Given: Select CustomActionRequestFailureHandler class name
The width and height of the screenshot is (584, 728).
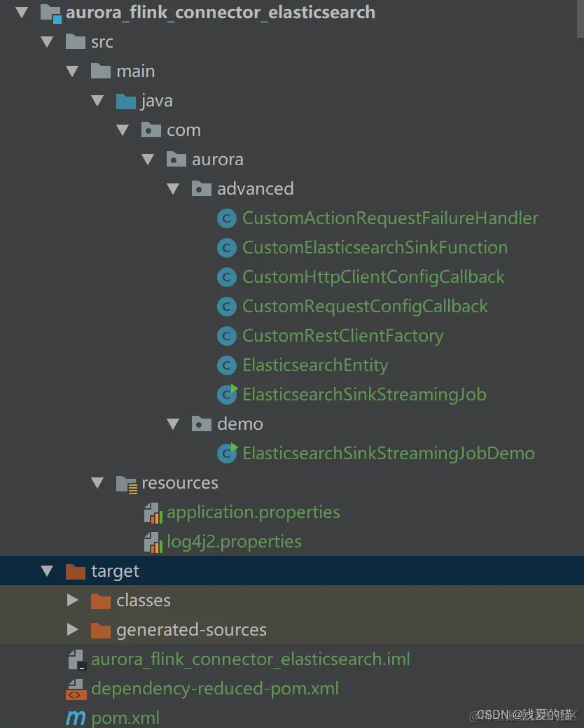Looking at the screenshot, I should click(390, 218).
